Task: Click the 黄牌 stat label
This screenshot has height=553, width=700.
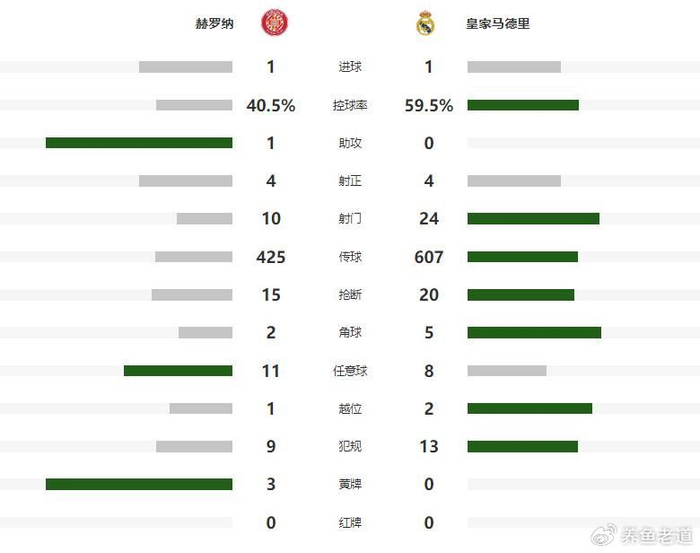Action: click(350, 484)
